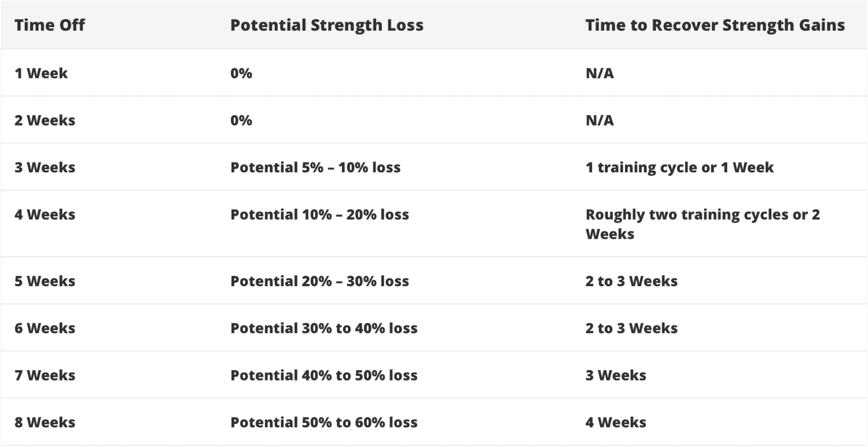Click the Potential 5% – 10% loss cell
The image size is (868, 447).
tap(315, 167)
